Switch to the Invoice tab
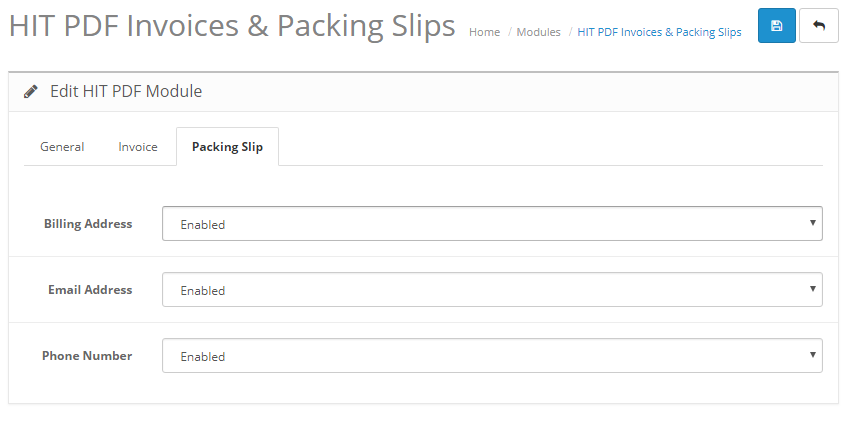The image size is (850, 432). pyautogui.click(x=138, y=147)
